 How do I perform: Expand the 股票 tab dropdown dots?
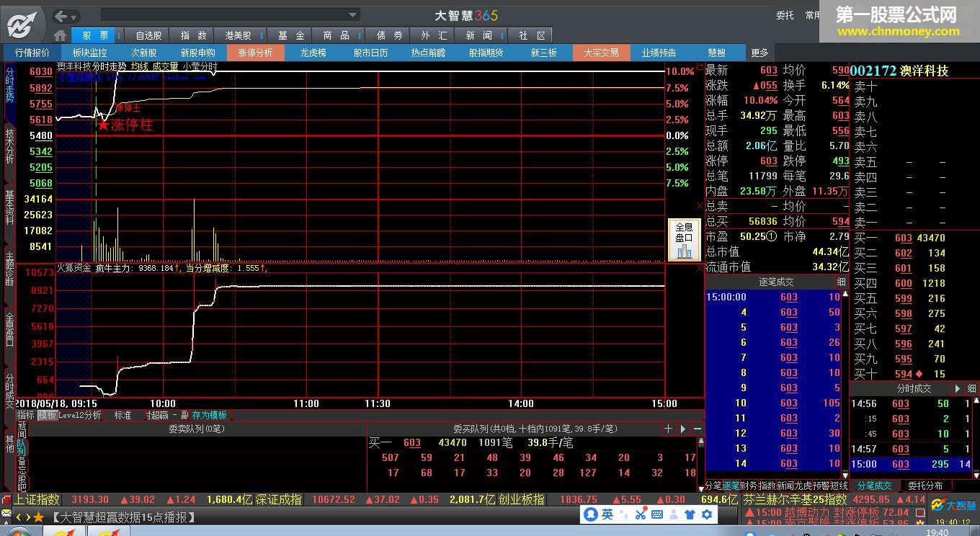119,35
